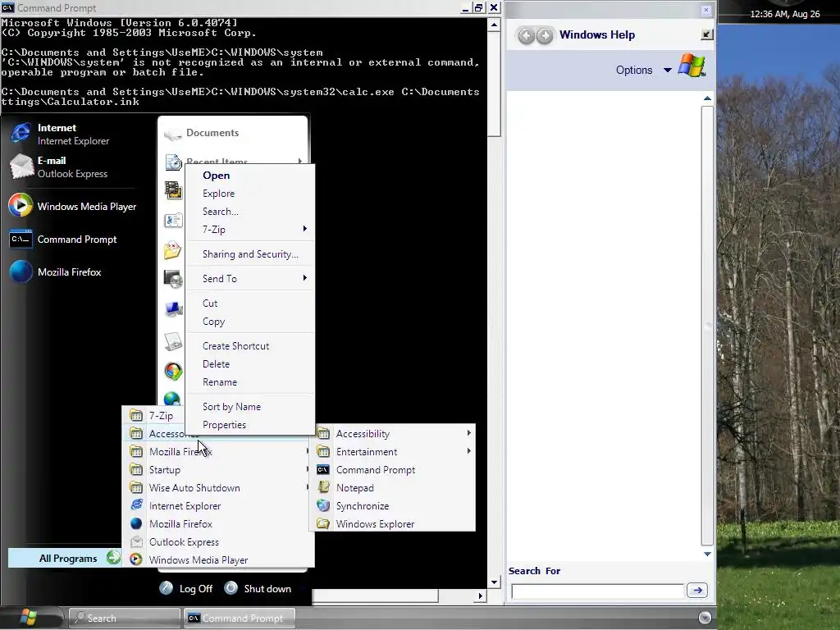Click the clock showing 12:36 AM
The height and width of the screenshot is (630, 840).
[785, 14]
